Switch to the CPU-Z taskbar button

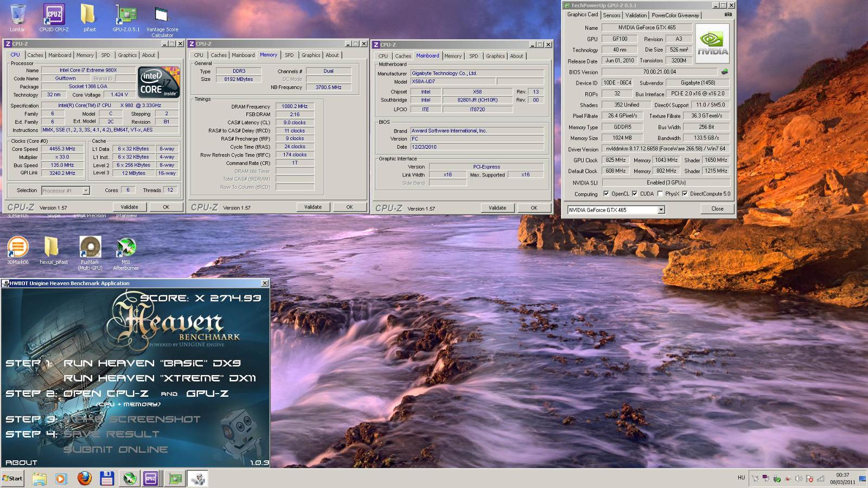151,478
